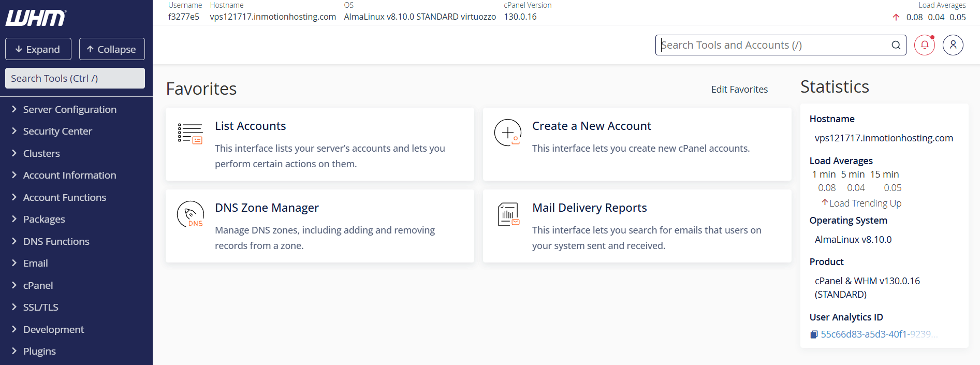The height and width of the screenshot is (365, 980).
Task: Open the Create a New Account title link
Action: 592,126
